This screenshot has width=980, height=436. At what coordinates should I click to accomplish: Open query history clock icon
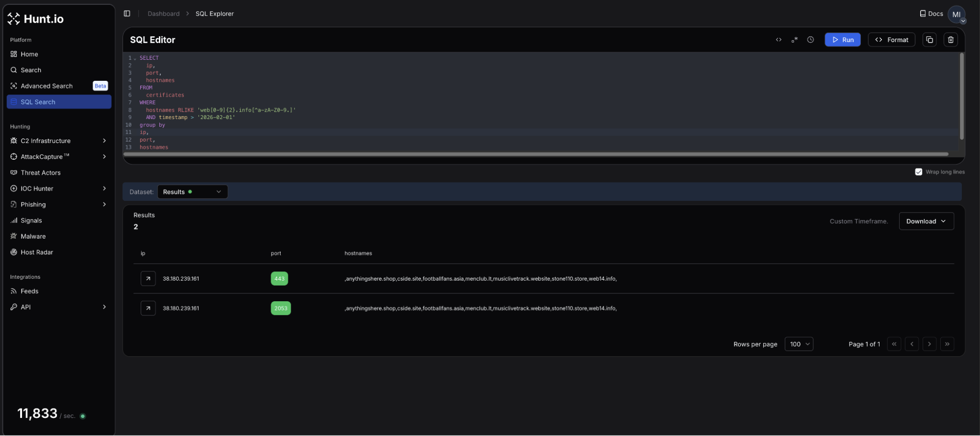[810, 40]
